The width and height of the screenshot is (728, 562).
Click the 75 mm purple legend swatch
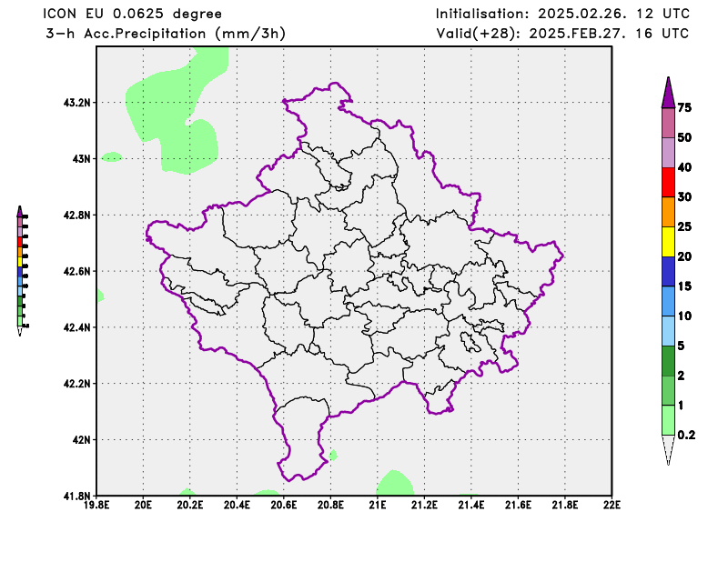(x=668, y=94)
